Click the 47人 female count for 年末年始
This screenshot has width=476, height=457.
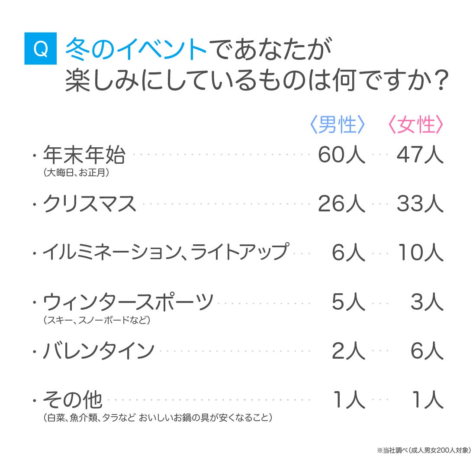coord(420,155)
